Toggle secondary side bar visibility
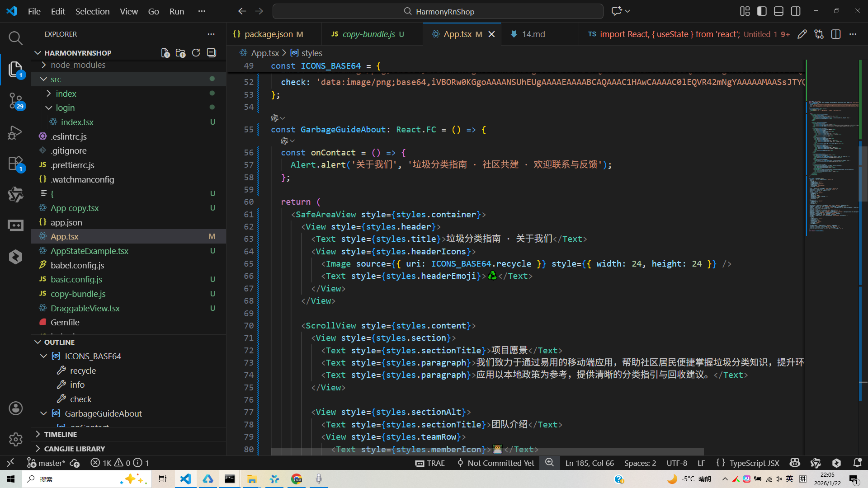The height and width of the screenshot is (488, 868). pyautogui.click(x=796, y=11)
